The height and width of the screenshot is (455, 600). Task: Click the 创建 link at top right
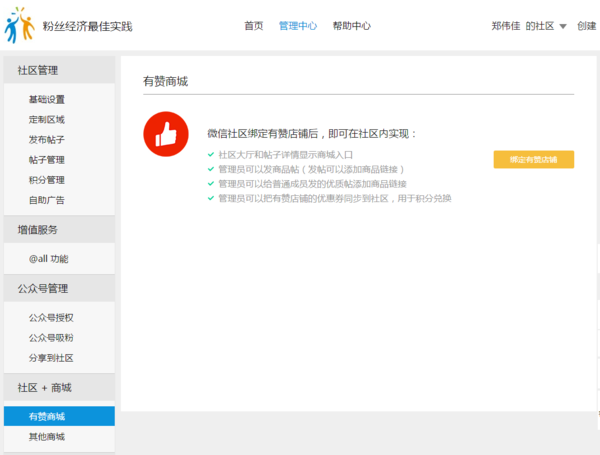(x=587, y=26)
